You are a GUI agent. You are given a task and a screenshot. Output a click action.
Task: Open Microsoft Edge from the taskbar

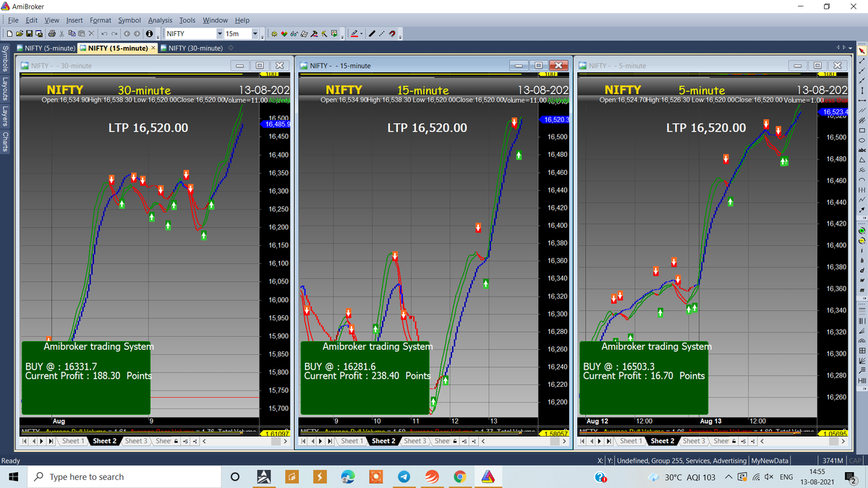pyautogui.click(x=347, y=477)
